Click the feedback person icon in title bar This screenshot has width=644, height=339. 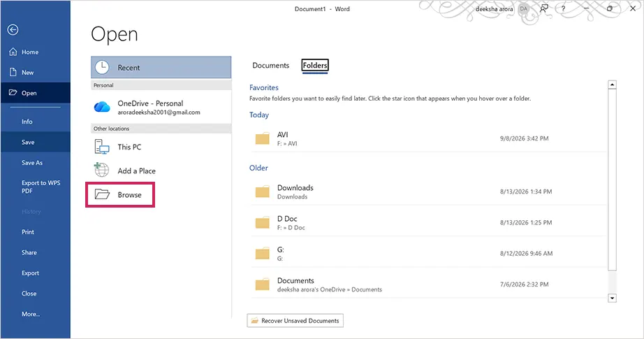tap(544, 8)
